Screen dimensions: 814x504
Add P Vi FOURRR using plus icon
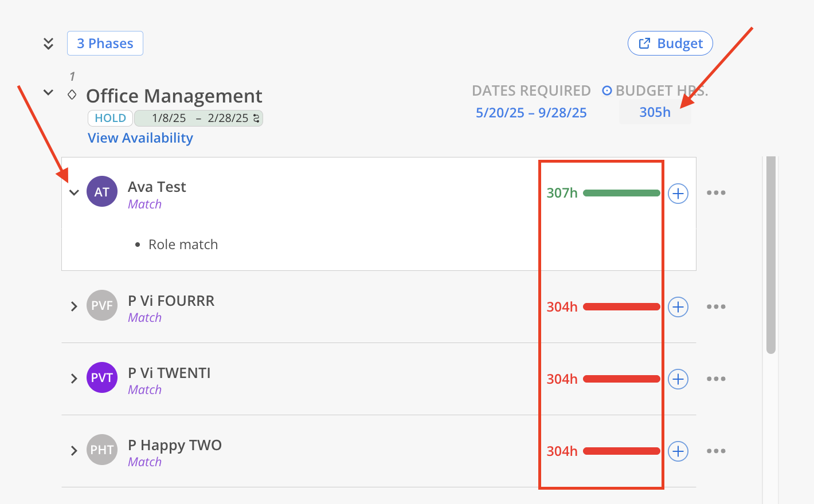pyautogui.click(x=678, y=307)
